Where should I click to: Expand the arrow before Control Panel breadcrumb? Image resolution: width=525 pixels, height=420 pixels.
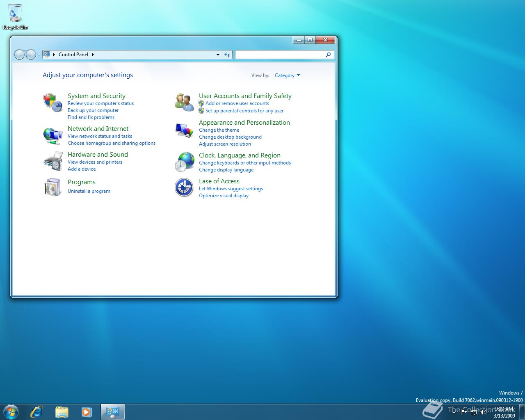pyautogui.click(x=54, y=55)
